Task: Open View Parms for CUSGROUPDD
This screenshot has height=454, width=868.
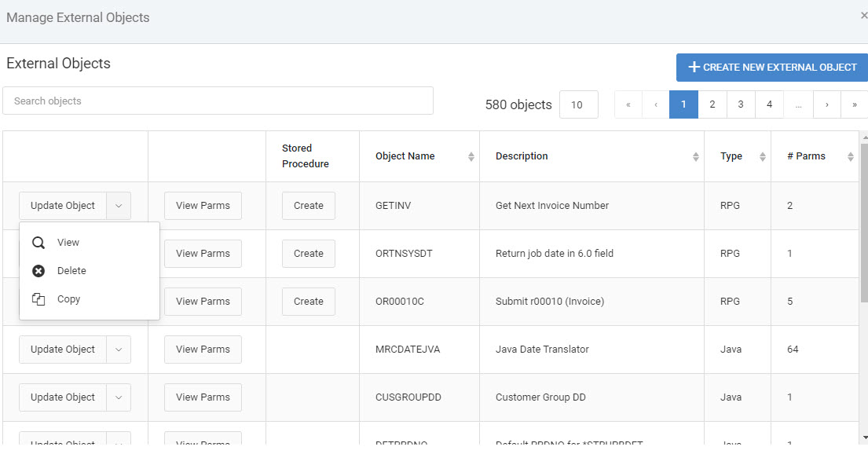Action: click(203, 397)
